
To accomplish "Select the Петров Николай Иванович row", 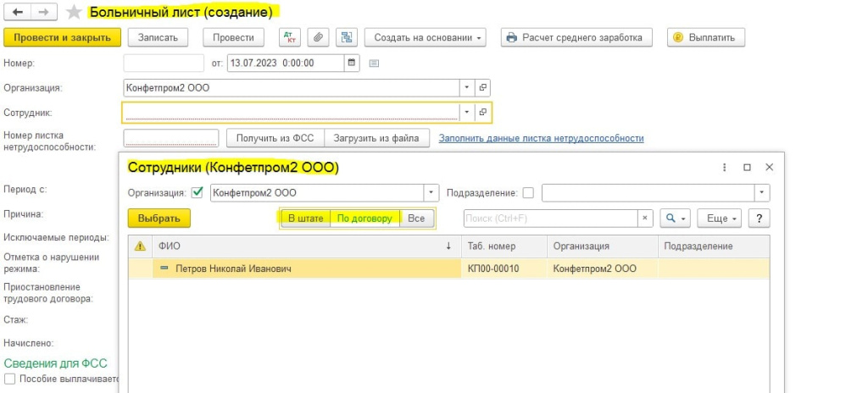I will (x=233, y=268).
